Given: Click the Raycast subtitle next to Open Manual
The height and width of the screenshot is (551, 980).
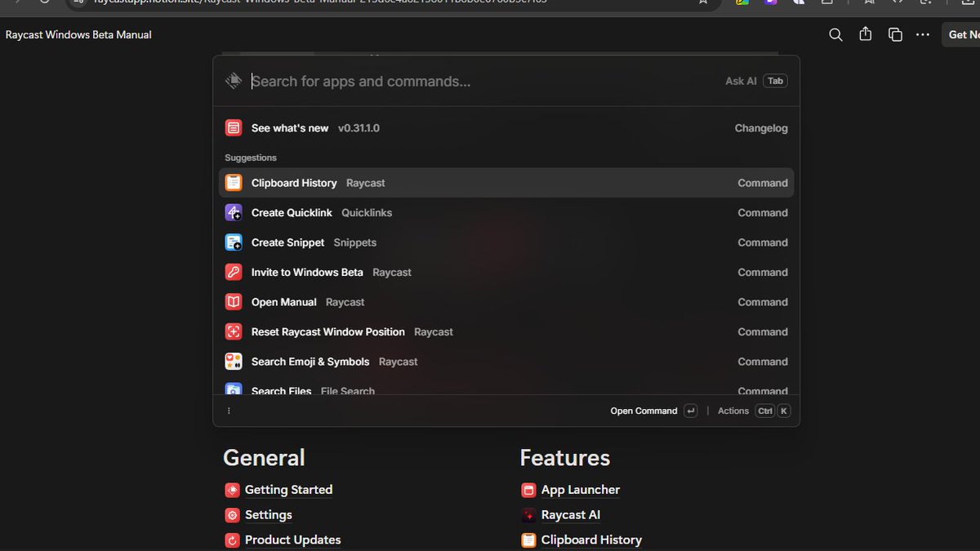Looking at the screenshot, I should tap(345, 302).
